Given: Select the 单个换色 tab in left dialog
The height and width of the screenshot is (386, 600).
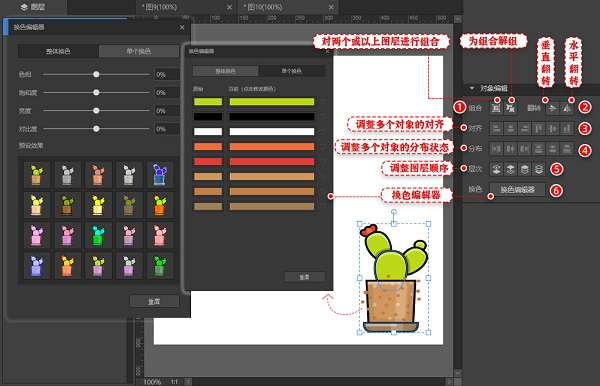Looking at the screenshot, I should point(139,51).
